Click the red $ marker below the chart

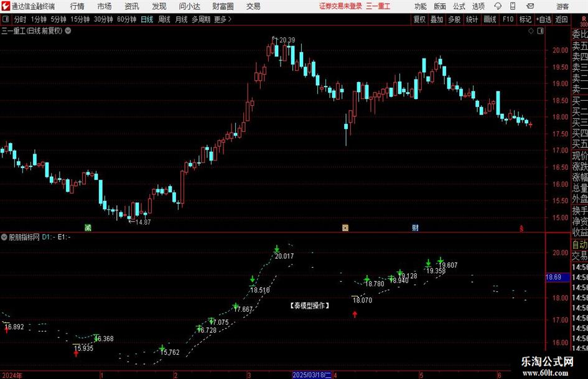(x=521, y=228)
